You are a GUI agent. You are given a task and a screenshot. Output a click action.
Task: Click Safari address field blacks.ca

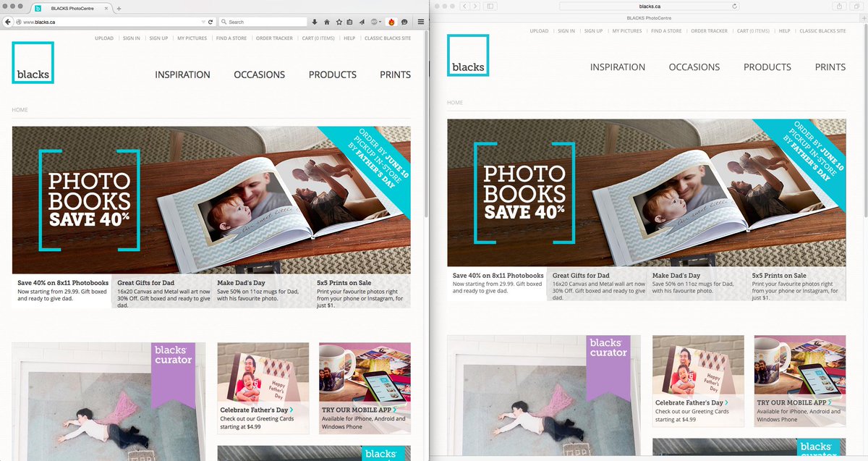click(x=650, y=6)
